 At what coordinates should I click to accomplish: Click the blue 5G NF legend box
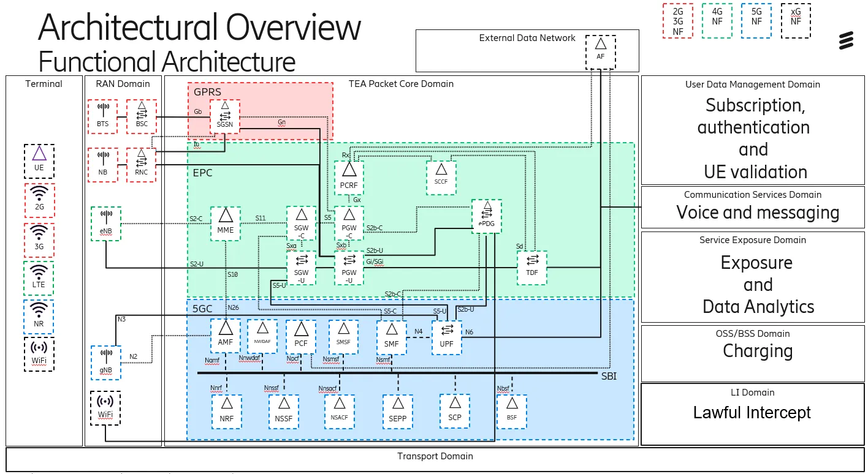756,21
